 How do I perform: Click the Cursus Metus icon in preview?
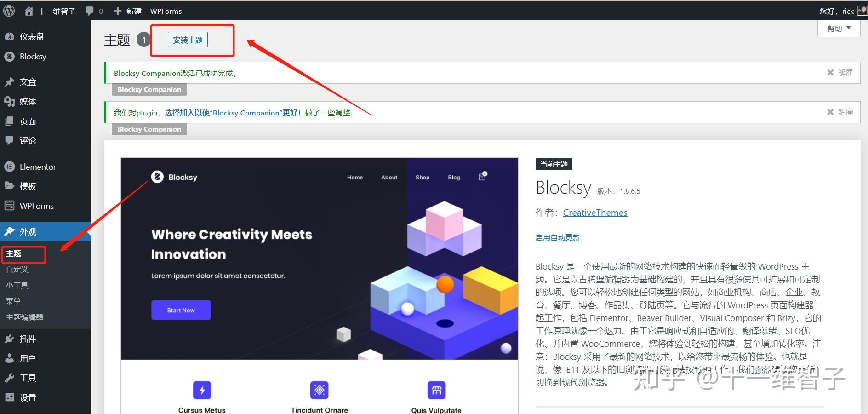[202, 390]
